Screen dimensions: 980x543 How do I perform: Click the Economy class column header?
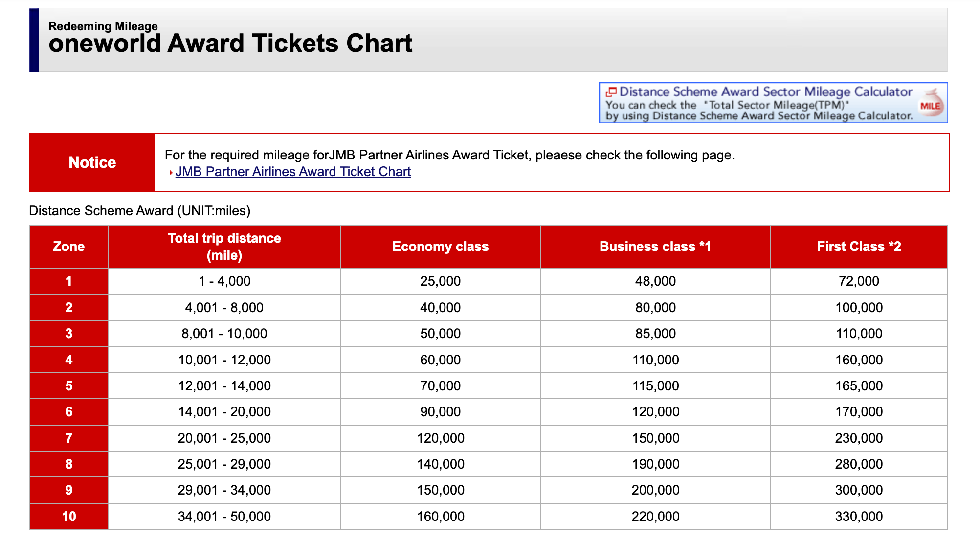[440, 246]
